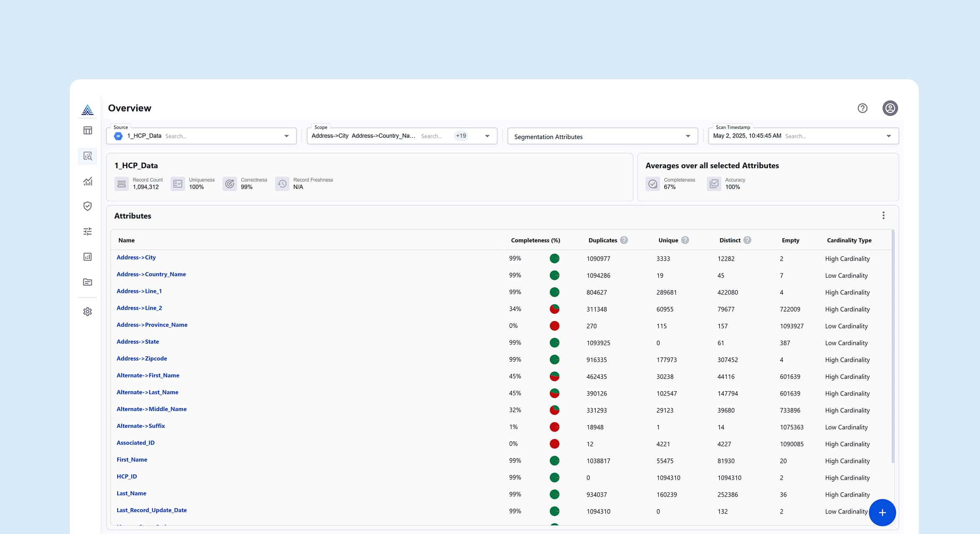Click the app logo in sidebar
This screenshot has height=534, width=980.
click(x=87, y=110)
